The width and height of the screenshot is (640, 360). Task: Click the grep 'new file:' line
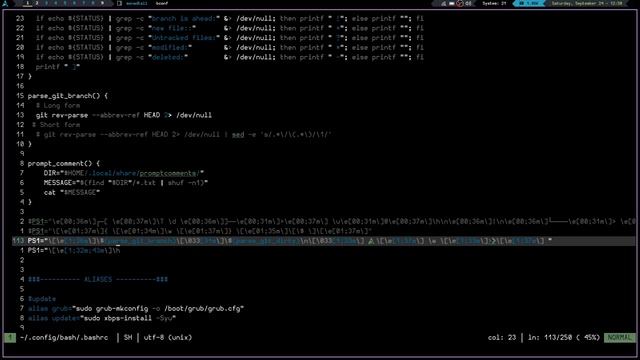(x=229, y=28)
